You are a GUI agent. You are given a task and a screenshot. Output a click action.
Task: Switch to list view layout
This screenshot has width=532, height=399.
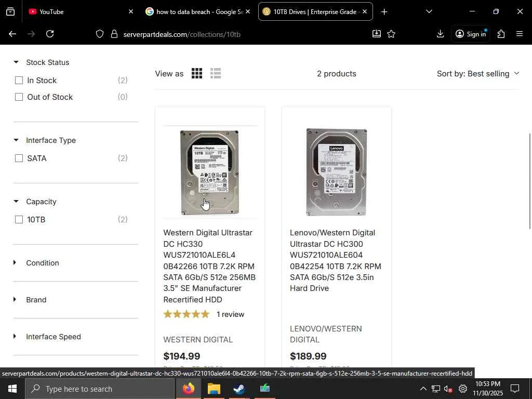coord(216,73)
